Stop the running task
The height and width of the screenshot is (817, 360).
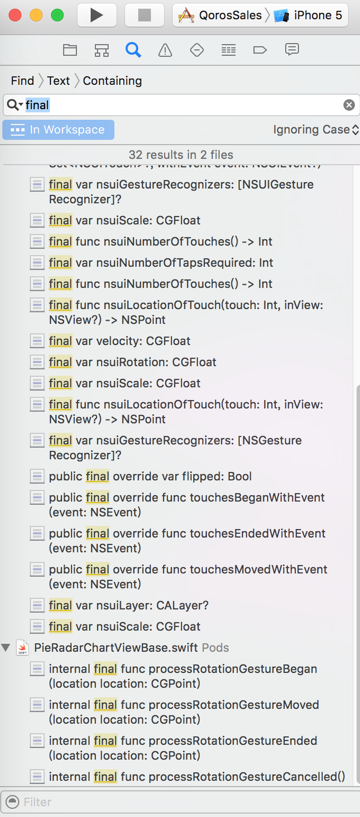144,15
